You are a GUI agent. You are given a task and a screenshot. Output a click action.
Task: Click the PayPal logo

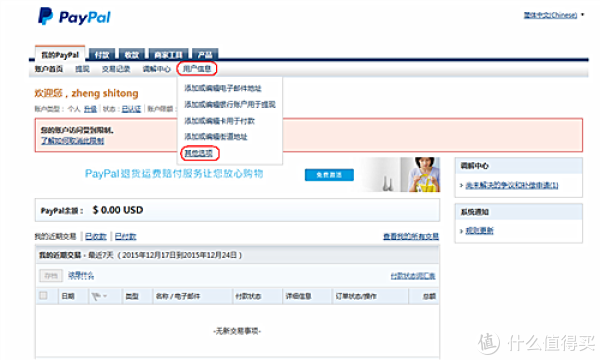click(x=74, y=16)
